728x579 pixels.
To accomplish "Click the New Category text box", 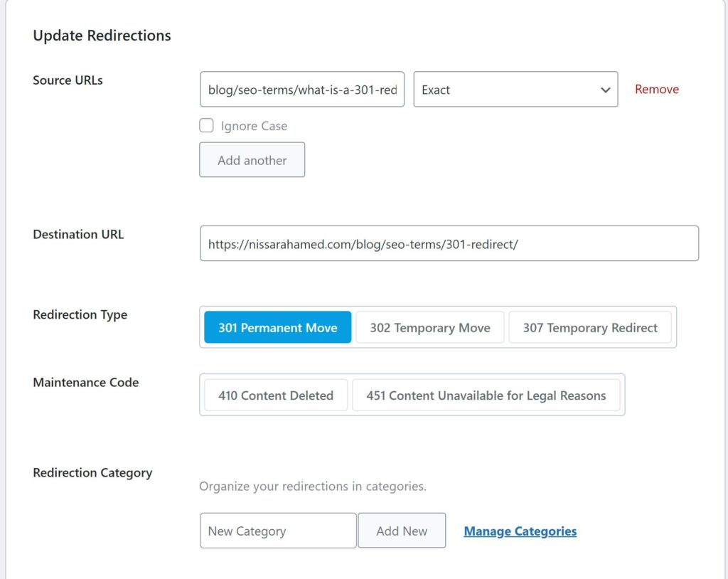I will (278, 530).
